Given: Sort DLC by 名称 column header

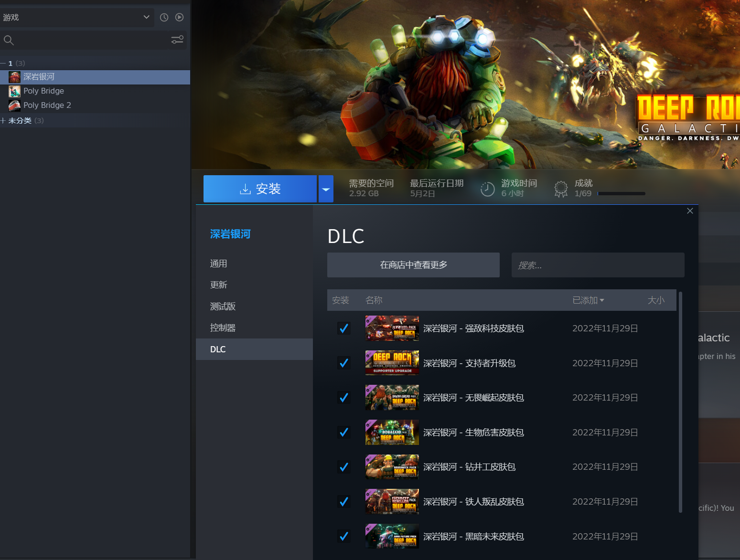Looking at the screenshot, I should tap(374, 300).
